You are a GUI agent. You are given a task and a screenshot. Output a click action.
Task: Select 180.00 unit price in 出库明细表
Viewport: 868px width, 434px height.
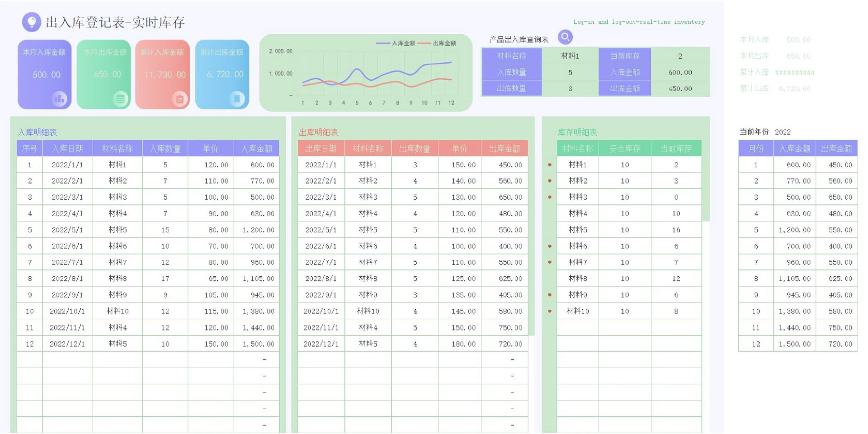click(459, 344)
